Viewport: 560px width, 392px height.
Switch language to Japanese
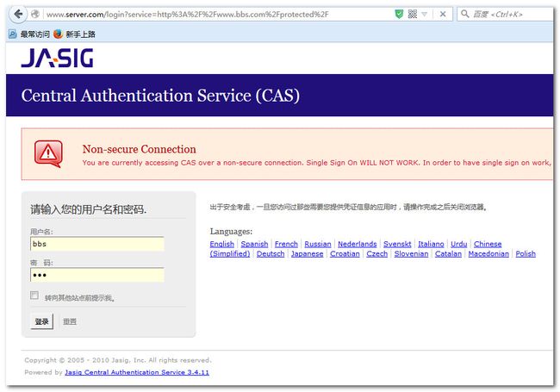(307, 253)
